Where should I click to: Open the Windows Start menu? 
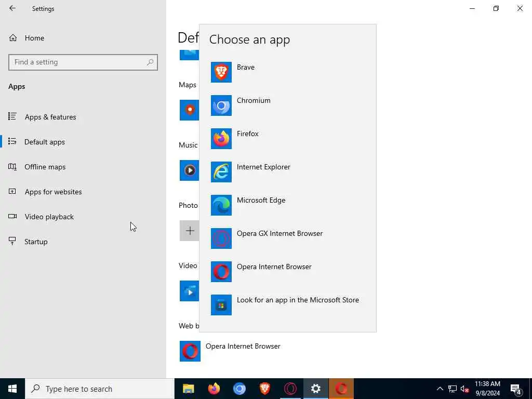click(12, 389)
